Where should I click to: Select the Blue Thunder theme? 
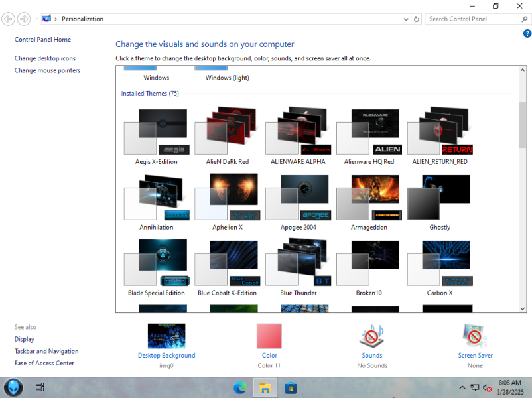[x=298, y=267]
